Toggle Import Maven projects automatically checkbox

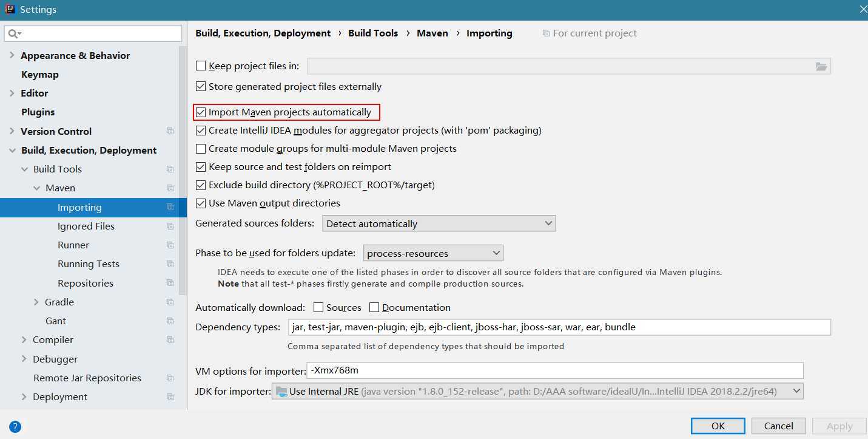coord(201,112)
